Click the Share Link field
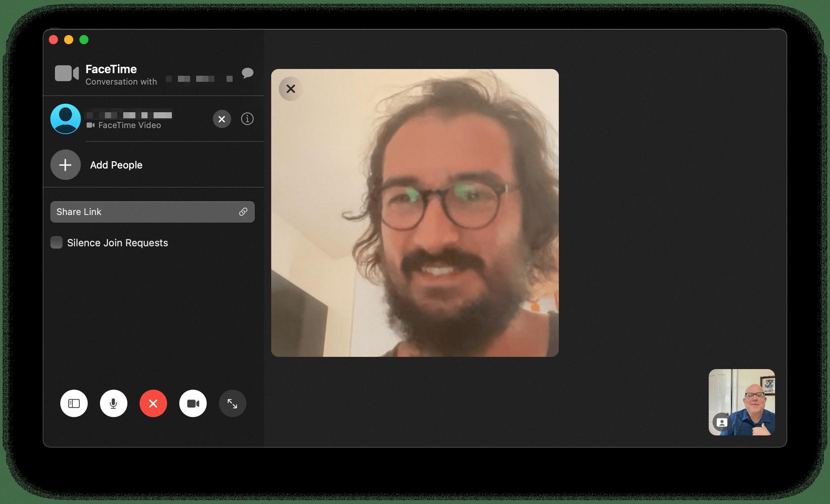Viewport: 830px width, 504px height. (x=152, y=212)
